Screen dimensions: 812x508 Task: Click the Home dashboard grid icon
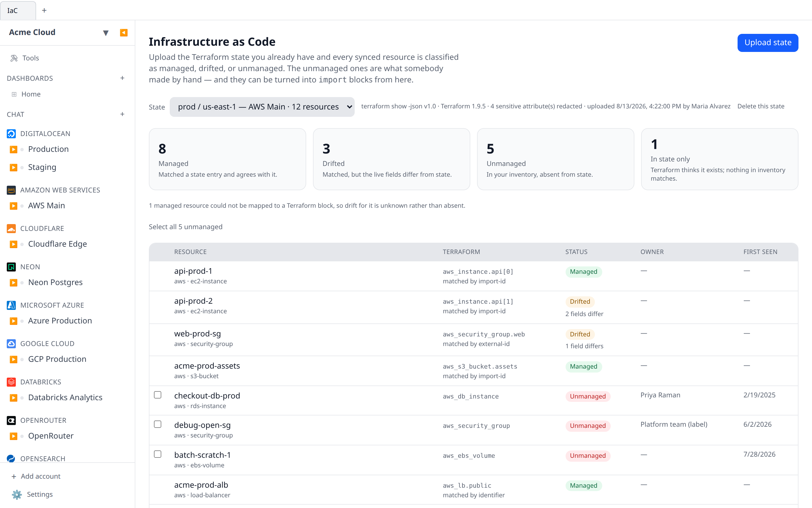[x=14, y=95]
